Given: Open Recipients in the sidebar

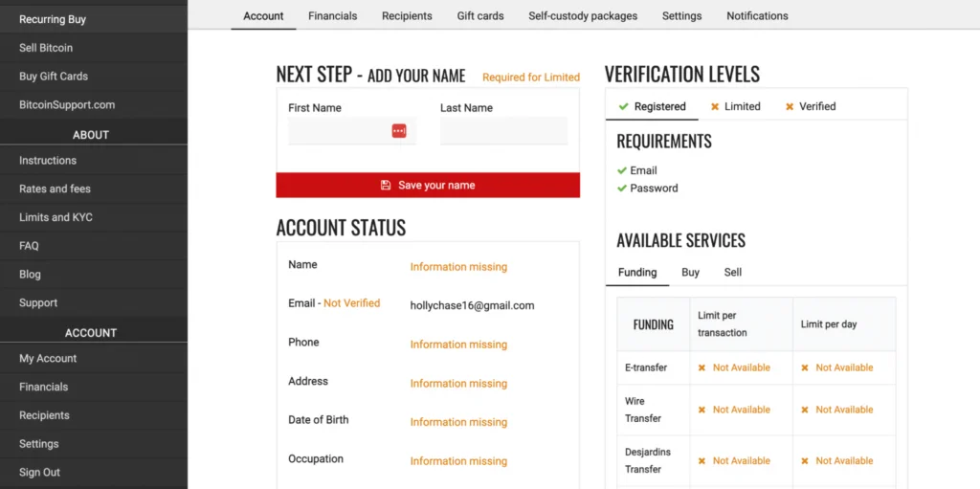Looking at the screenshot, I should click(94, 415).
